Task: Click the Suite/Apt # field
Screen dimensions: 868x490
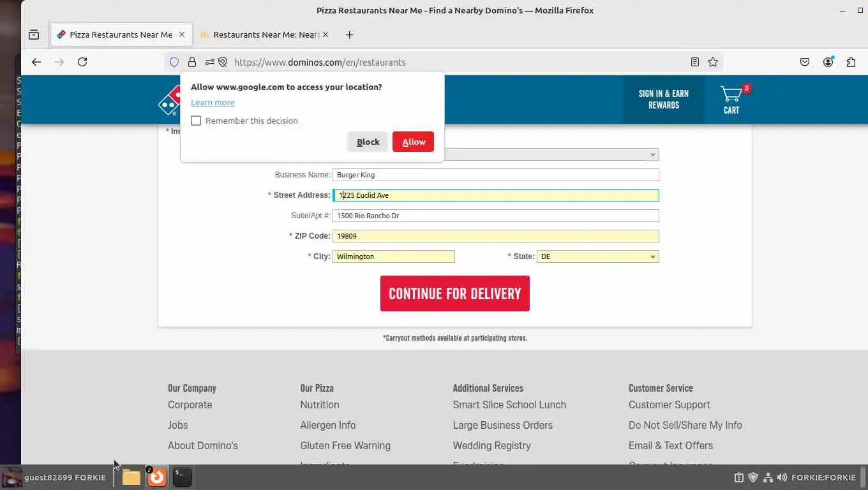Action: (495, 216)
